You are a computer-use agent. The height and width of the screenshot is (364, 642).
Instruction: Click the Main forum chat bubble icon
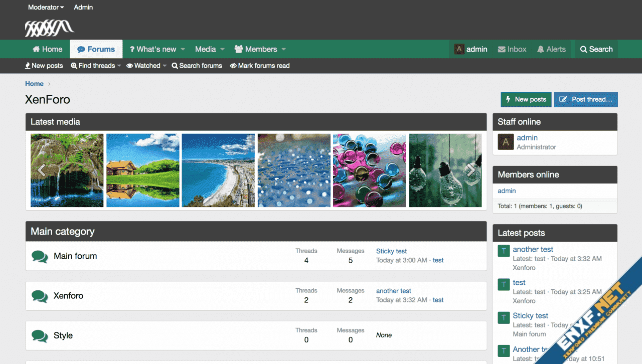40,256
